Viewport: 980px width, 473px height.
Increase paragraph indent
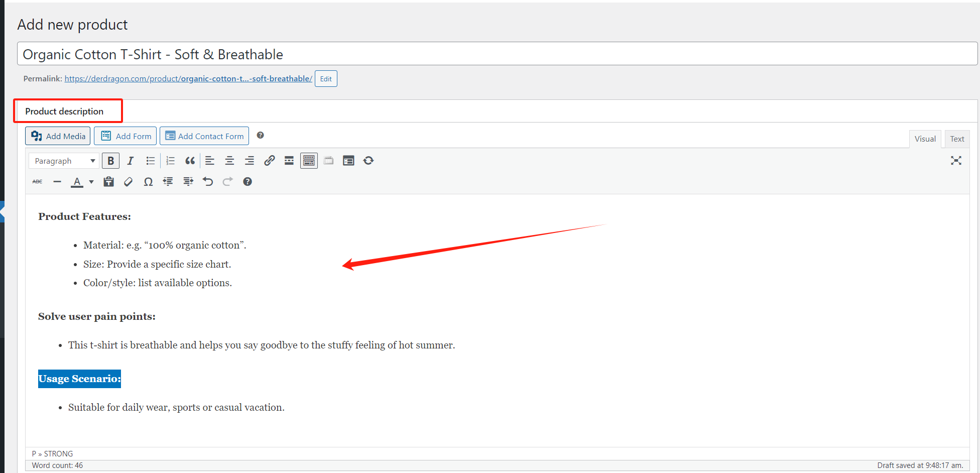(x=188, y=182)
